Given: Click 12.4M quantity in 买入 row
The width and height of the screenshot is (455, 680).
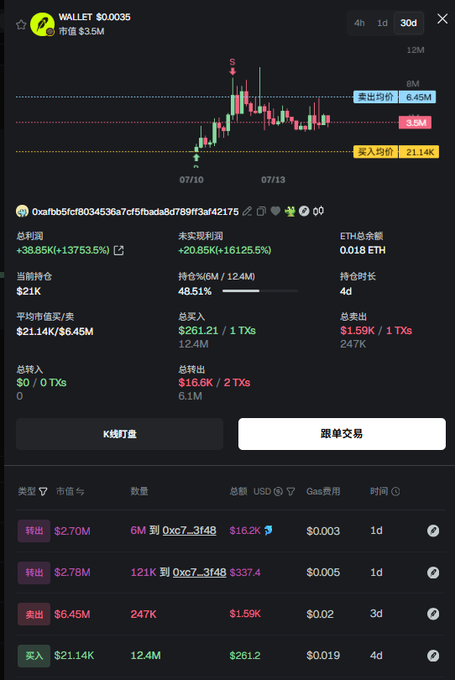Looking at the screenshot, I should coord(146,655).
